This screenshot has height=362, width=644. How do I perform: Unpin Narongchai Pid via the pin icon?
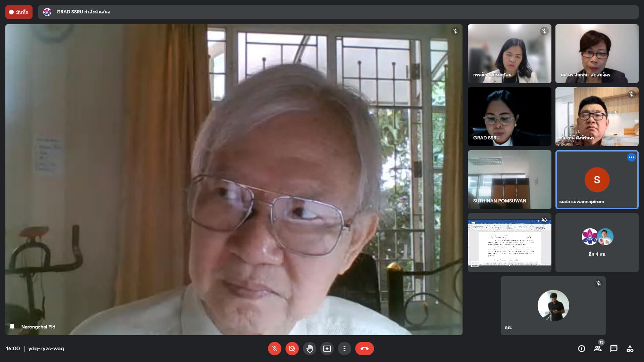pyautogui.click(x=12, y=327)
